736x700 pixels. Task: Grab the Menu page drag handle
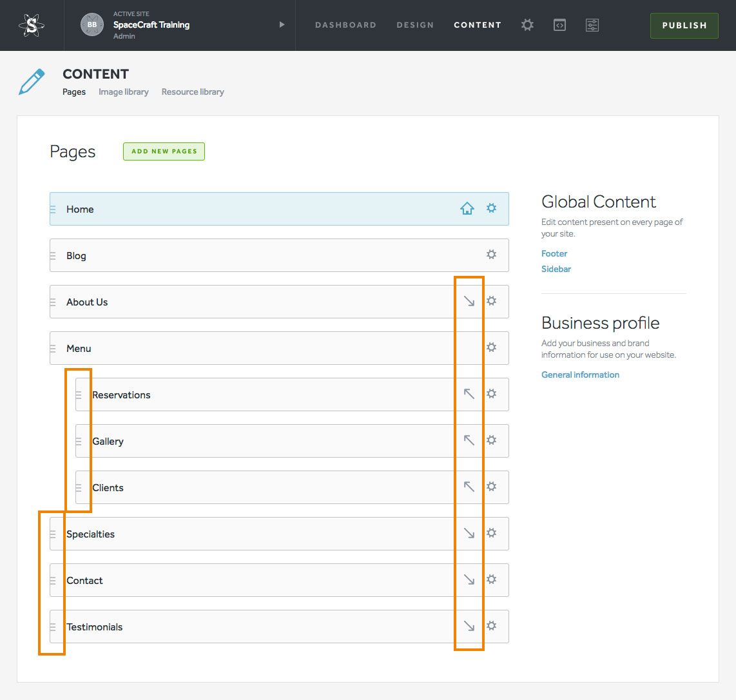[53, 348]
